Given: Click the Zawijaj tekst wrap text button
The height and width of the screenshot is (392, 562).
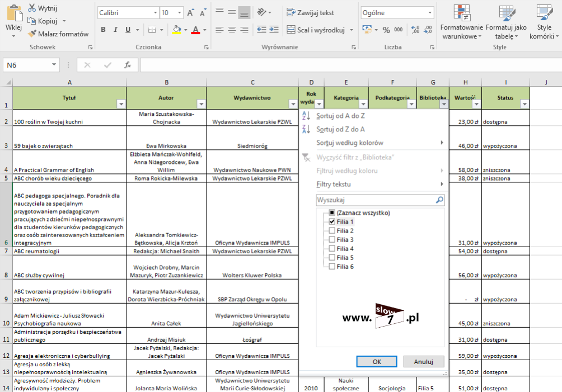Looking at the screenshot, I should 311,12.
